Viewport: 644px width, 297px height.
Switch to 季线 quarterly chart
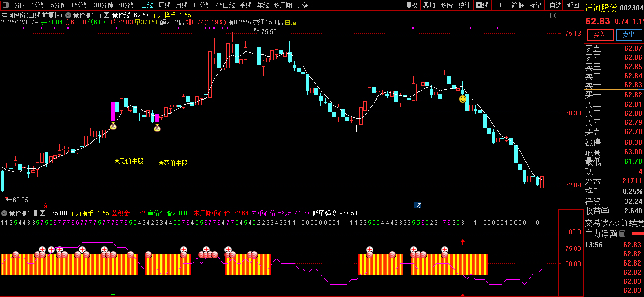[x=246, y=5]
